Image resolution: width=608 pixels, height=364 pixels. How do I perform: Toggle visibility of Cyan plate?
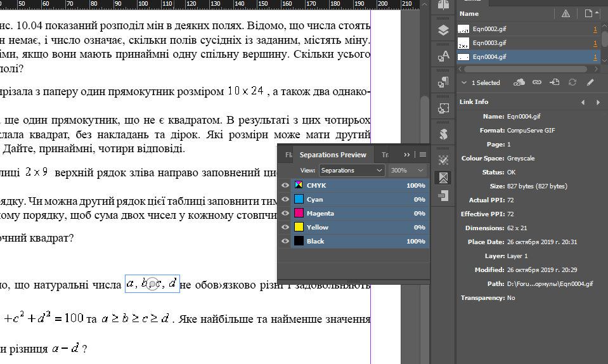coord(285,199)
